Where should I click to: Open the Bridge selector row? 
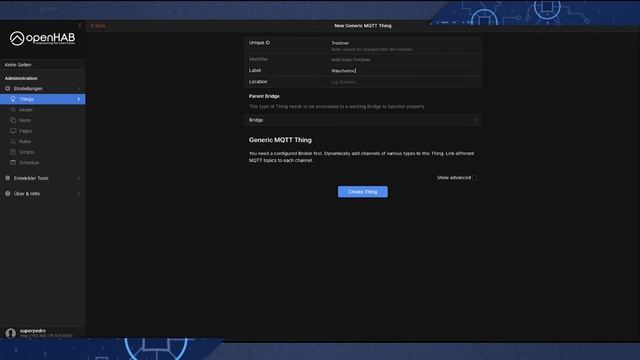pos(363,120)
